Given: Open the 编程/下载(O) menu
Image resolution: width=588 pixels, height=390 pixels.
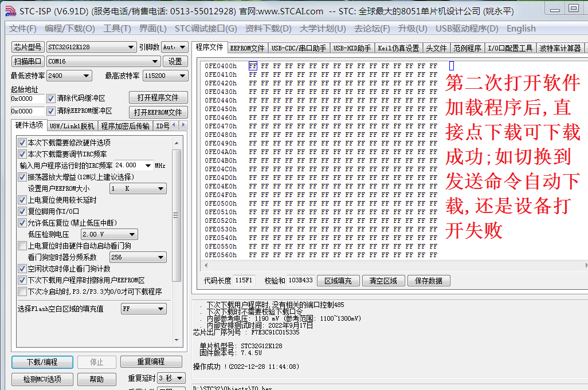Looking at the screenshot, I should coord(70,29).
